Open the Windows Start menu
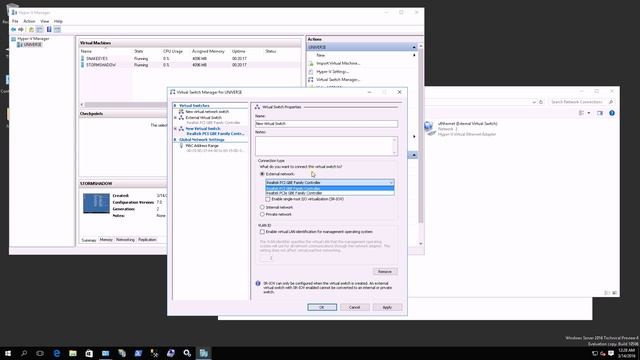This screenshot has width=640, height=360. pos(8,353)
